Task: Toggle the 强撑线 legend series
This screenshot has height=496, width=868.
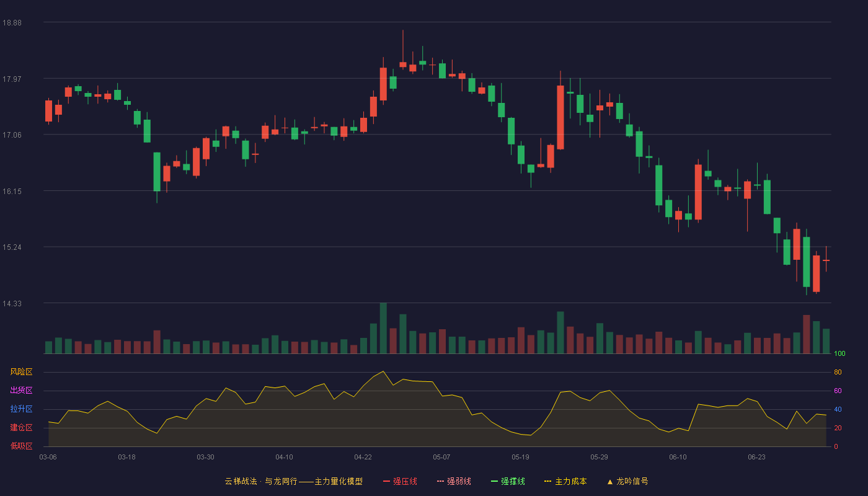Action: 508,481
